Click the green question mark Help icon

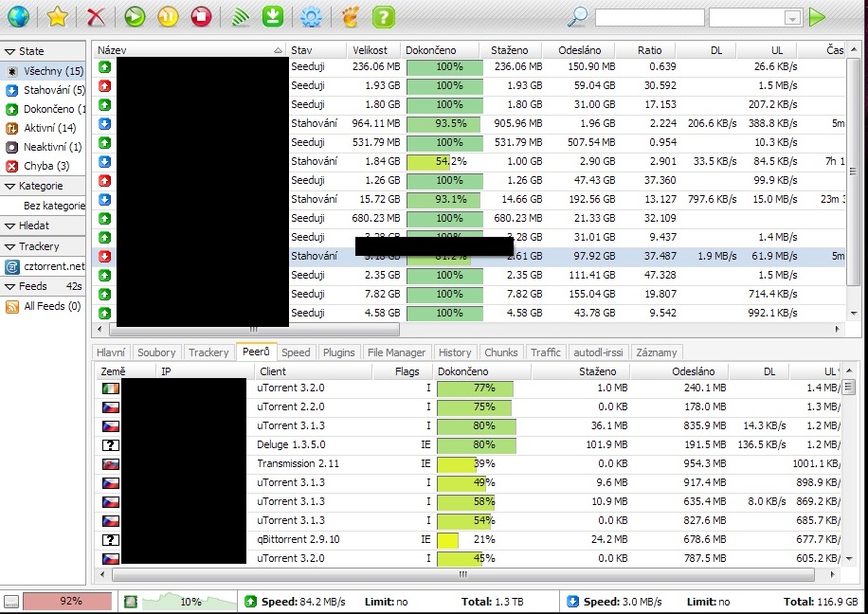(383, 16)
